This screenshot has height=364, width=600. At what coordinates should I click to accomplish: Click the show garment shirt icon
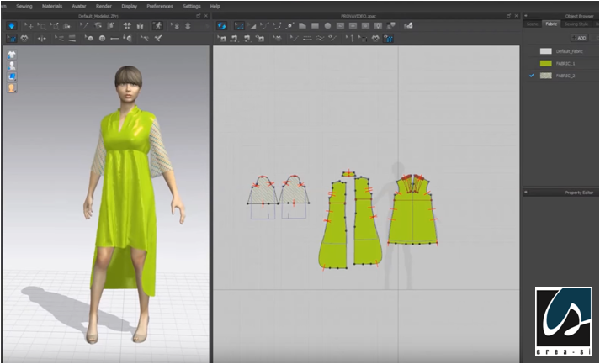[x=12, y=53]
